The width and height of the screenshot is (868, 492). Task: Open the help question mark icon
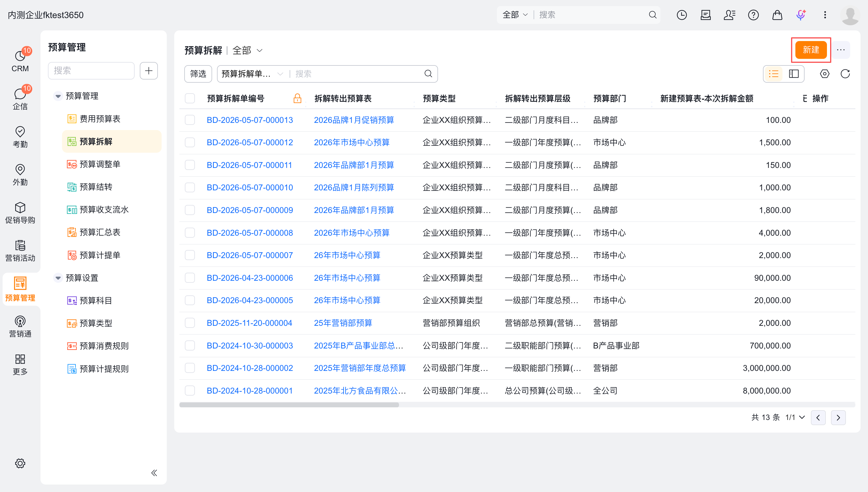(x=753, y=15)
